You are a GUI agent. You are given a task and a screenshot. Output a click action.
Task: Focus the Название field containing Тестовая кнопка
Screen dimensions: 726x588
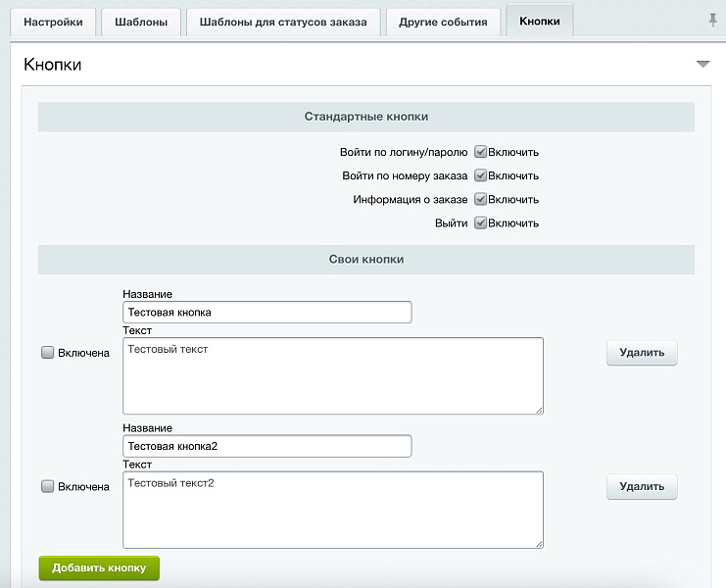pyautogui.click(x=266, y=313)
